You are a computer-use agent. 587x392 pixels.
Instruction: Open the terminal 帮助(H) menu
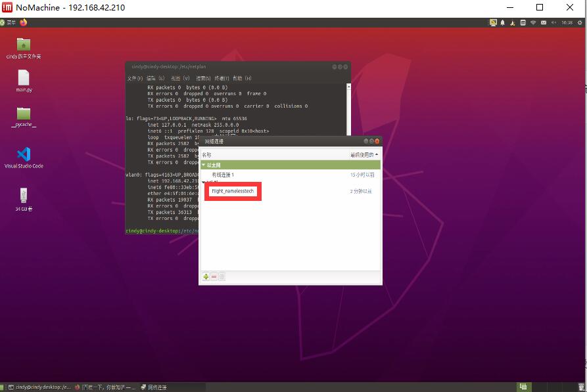242,78
